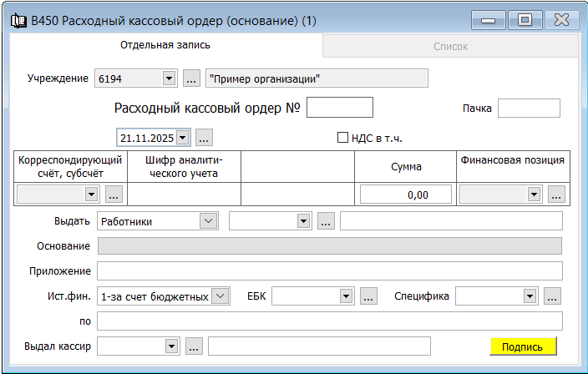Expand the Работники dropdown list
Viewport: 588px width, 374px height.
coord(207,221)
